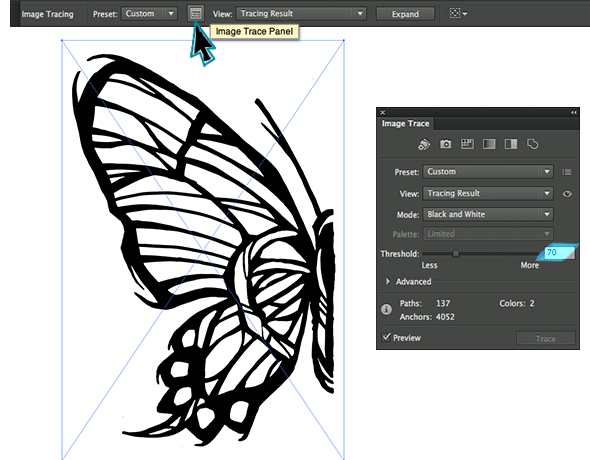This screenshot has height=460, width=590.
Task: Click the Threshold value field showing 70
Action: tap(560, 252)
